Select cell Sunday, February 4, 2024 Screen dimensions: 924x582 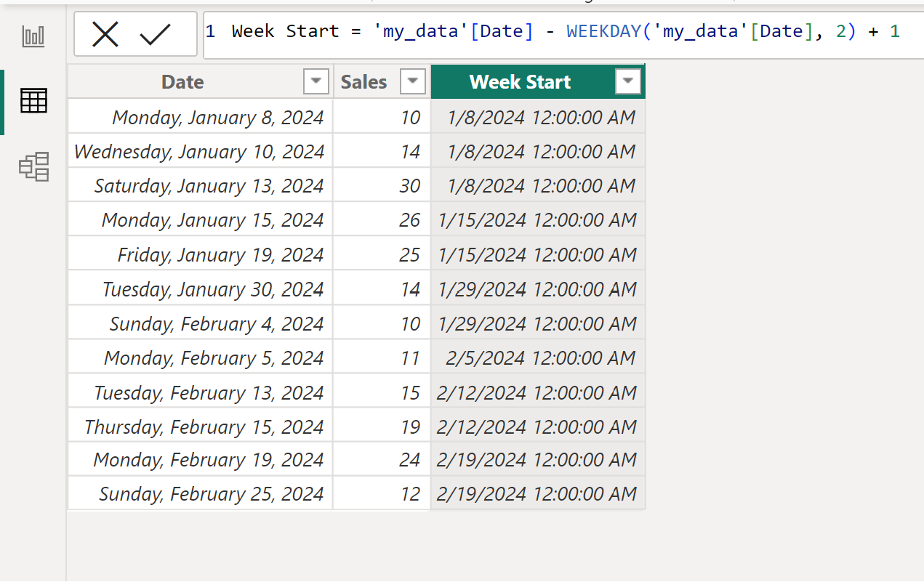(x=200, y=323)
